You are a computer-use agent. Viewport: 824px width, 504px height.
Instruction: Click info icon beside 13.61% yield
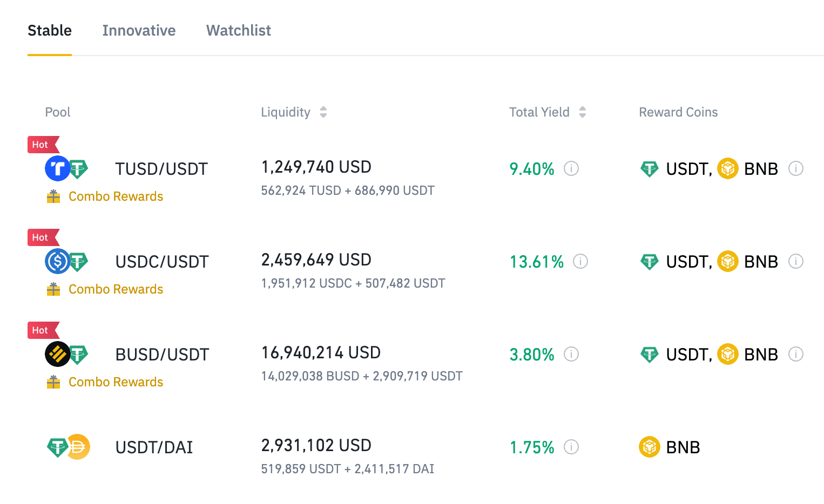tap(580, 261)
